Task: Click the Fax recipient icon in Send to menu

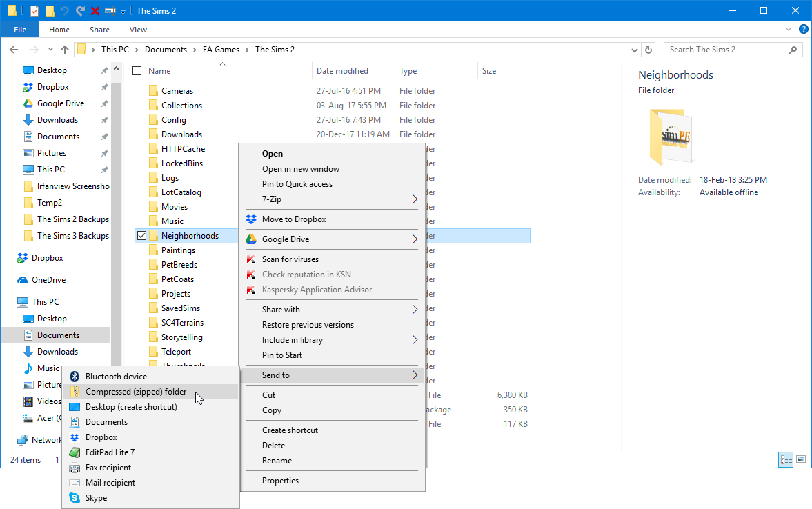Action: click(x=75, y=468)
